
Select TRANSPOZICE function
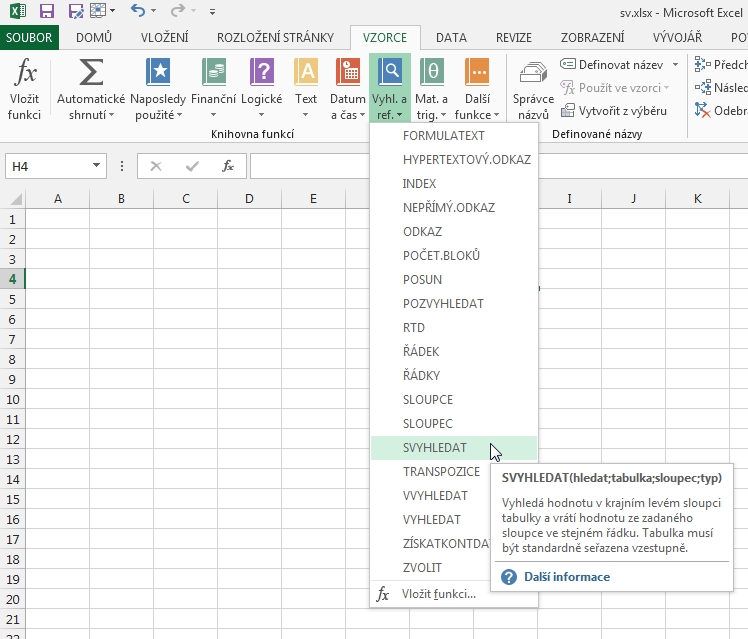(431, 472)
